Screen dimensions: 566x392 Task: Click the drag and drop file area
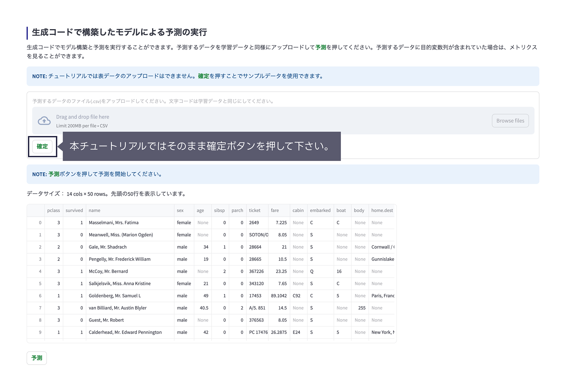coord(283,121)
